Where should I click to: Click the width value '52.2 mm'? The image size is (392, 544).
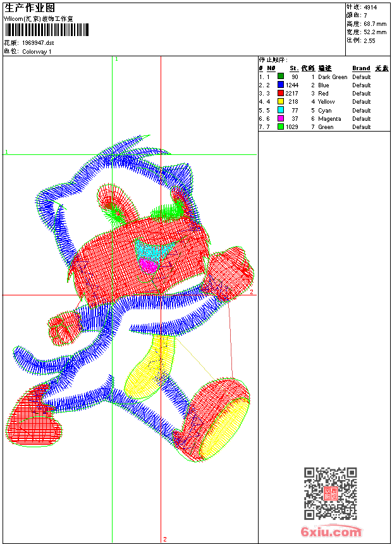click(x=375, y=32)
